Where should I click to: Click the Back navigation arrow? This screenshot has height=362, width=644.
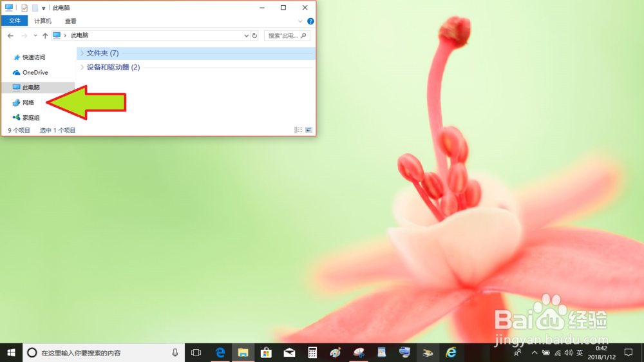[x=11, y=35]
